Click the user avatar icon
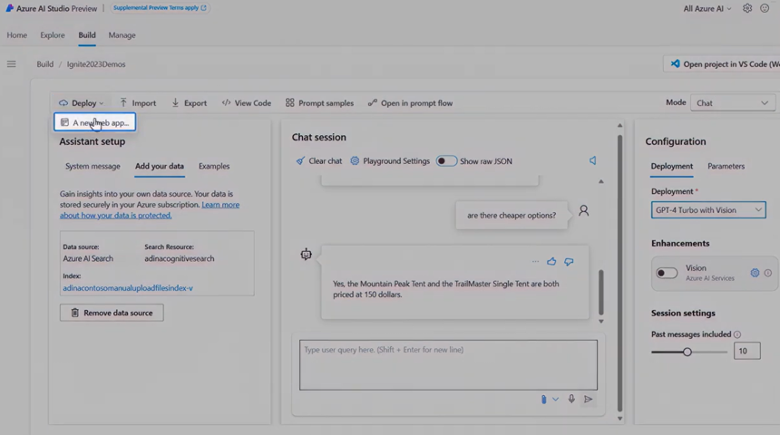780x435 pixels. click(584, 211)
